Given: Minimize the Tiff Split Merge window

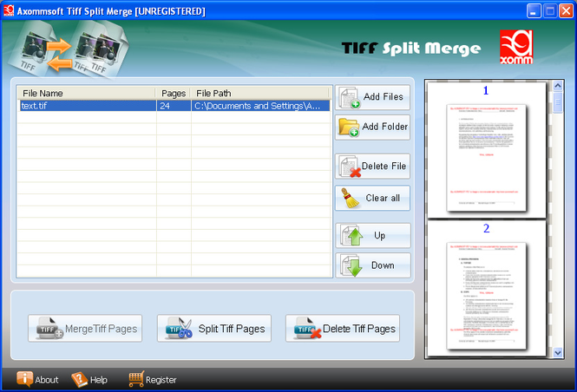Looking at the screenshot, I should [x=534, y=11].
